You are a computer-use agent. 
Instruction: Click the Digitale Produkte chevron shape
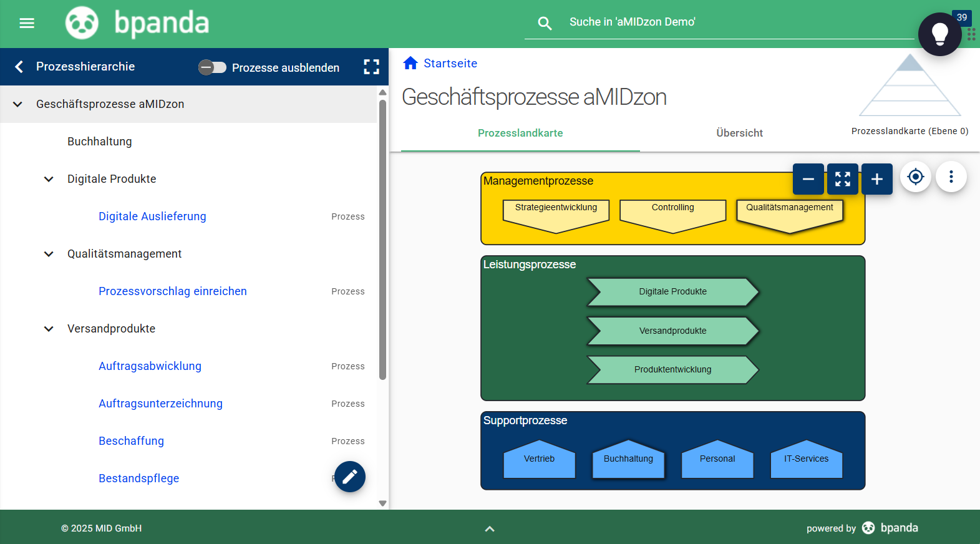pos(672,292)
